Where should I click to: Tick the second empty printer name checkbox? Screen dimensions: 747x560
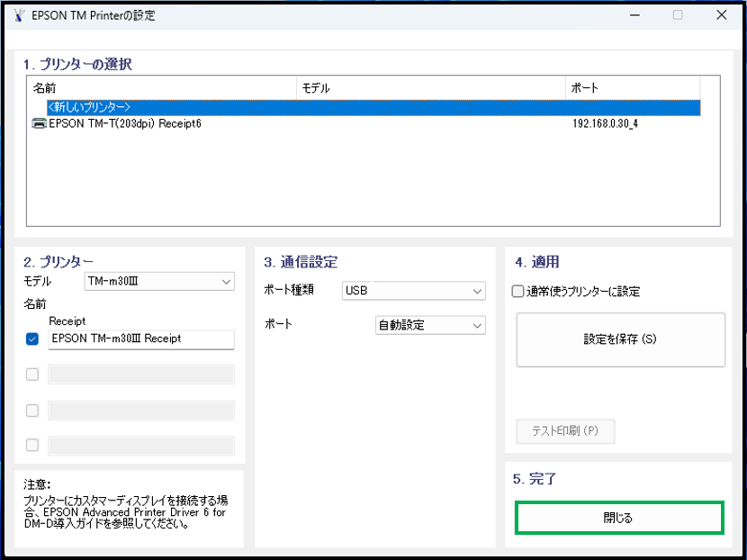[32, 375]
